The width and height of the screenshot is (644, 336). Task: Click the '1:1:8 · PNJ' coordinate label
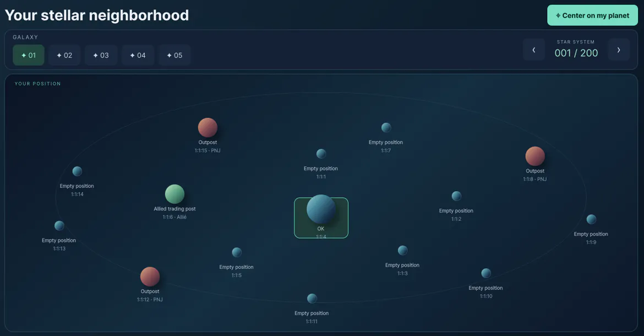pyautogui.click(x=535, y=180)
